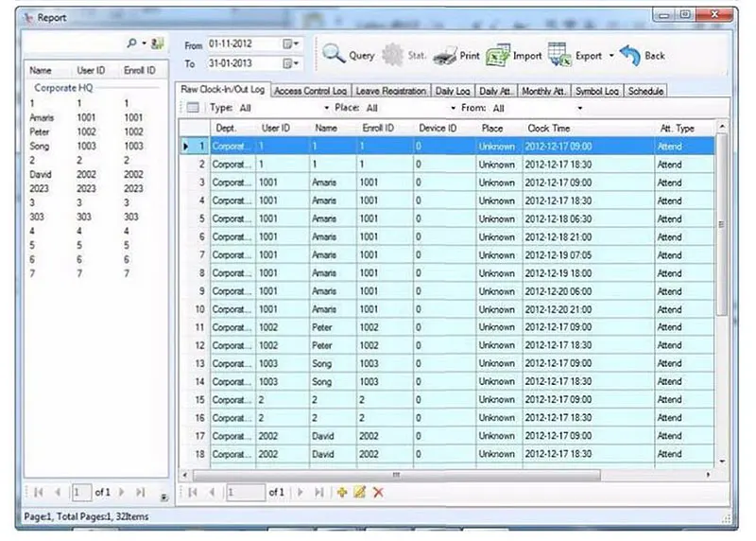Go to previous page in user list navigator

pyautogui.click(x=58, y=492)
